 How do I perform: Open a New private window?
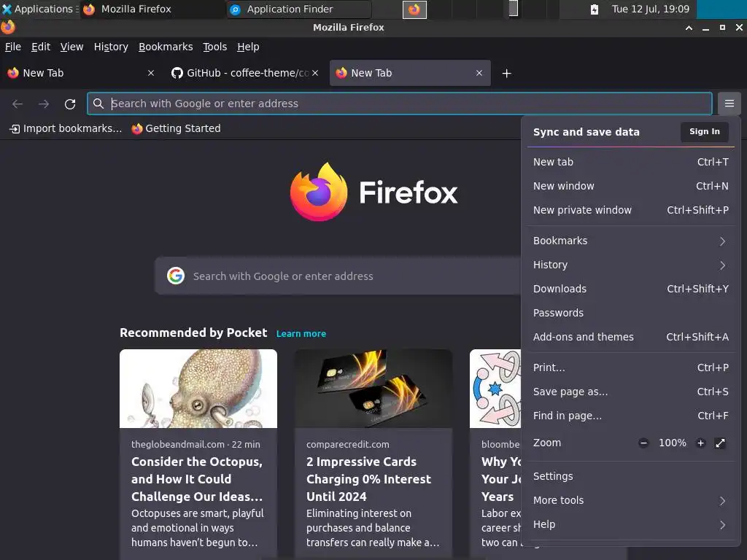click(x=631, y=210)
